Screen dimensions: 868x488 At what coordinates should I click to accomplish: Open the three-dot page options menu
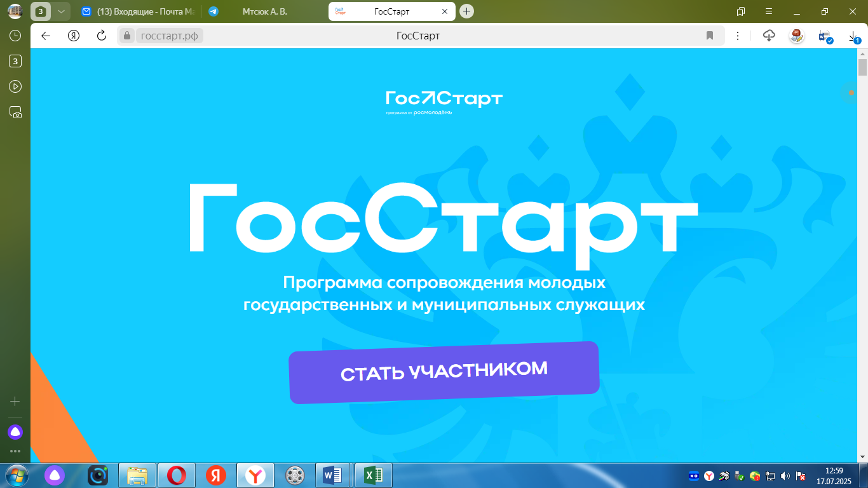coord(738,36)
